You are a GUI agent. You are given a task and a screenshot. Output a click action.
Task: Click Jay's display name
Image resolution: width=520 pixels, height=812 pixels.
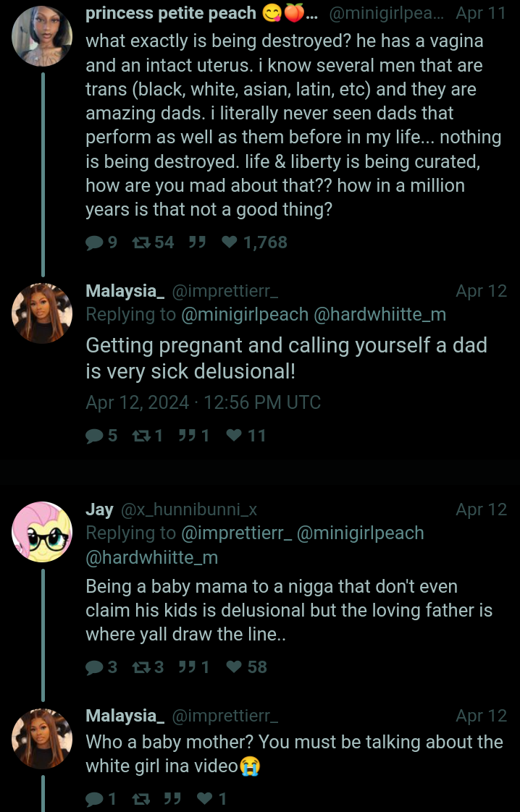pyautogui.click(x=99, y=509)
